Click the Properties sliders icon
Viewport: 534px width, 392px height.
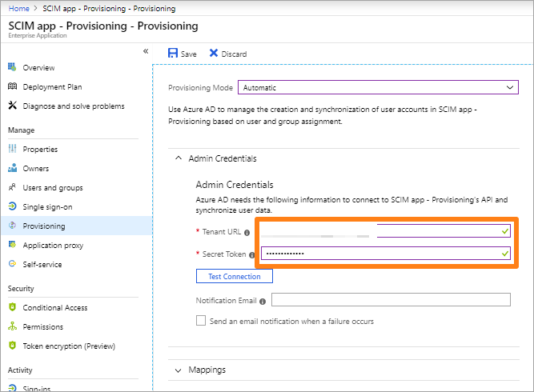[12, 148]
